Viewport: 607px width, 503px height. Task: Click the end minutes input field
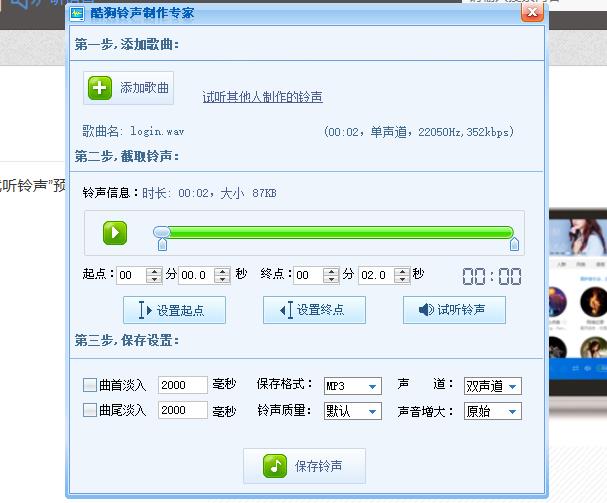click(x=308, y=275)
